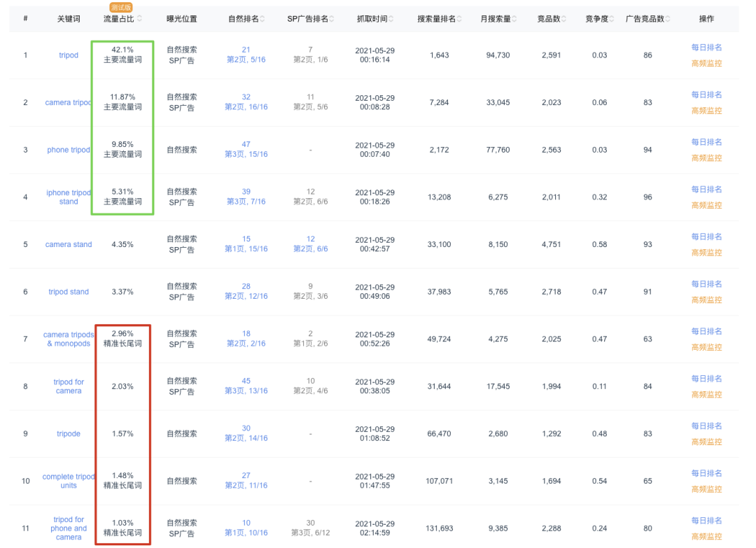
Task: Open 高频监控 for the tripode keyword
Action: (x=707, y=442)
